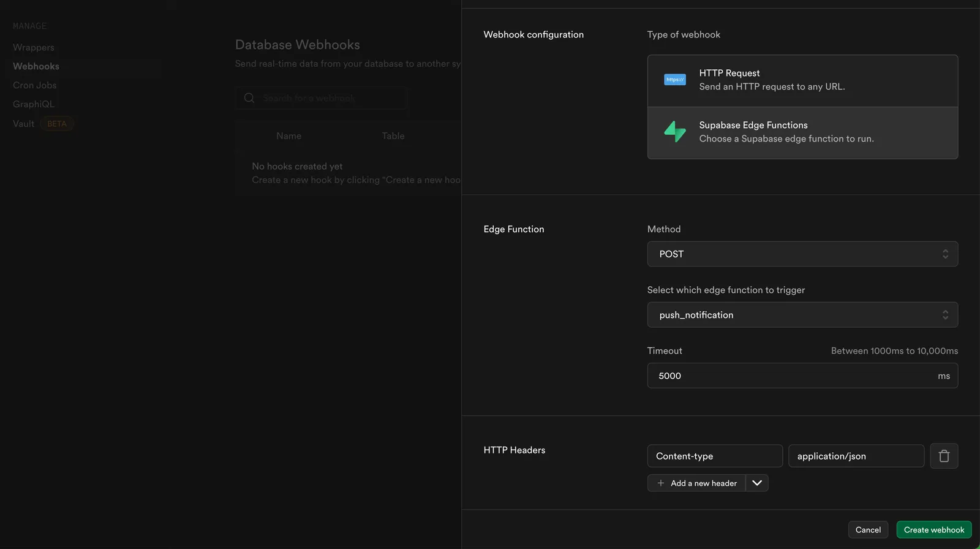980x549 pixels.
Task: Open Wrappers in the sidebar
Action: point(34,47)
